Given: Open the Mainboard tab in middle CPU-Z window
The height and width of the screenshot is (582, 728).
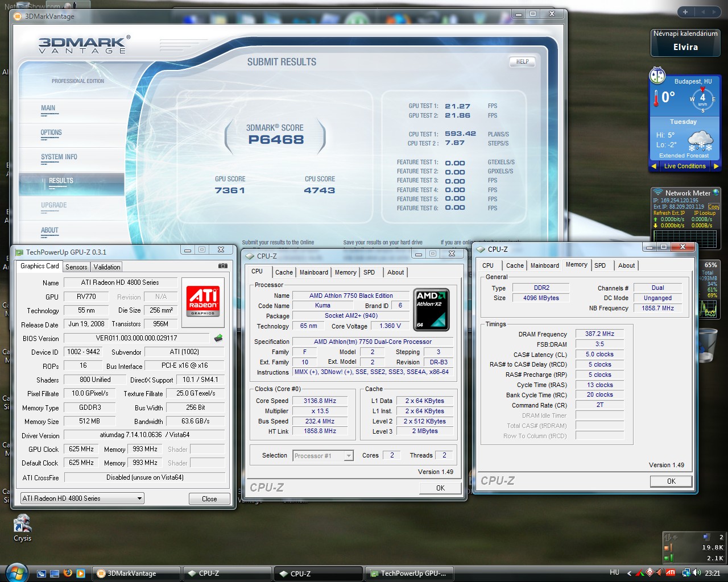Looking at the screenshot, I should tap(314, 272).
